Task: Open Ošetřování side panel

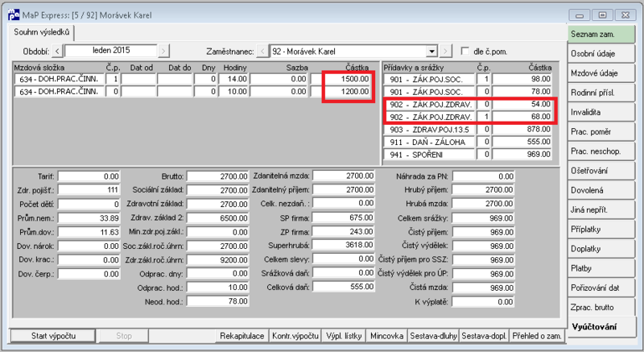Action: [601, 171]
